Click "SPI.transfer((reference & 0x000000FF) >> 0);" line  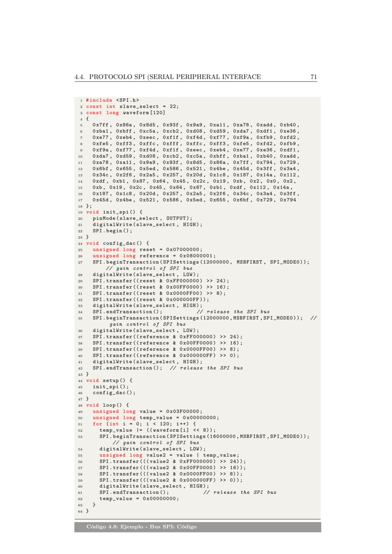[166, 356]
